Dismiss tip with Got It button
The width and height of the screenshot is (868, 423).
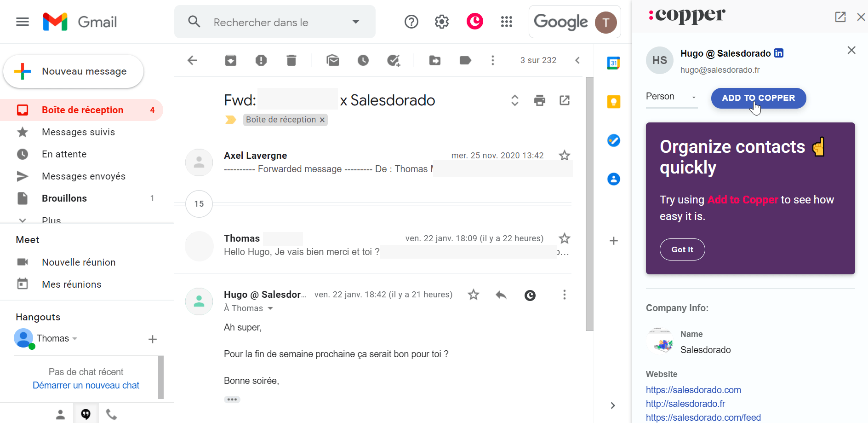coord(682,249)
